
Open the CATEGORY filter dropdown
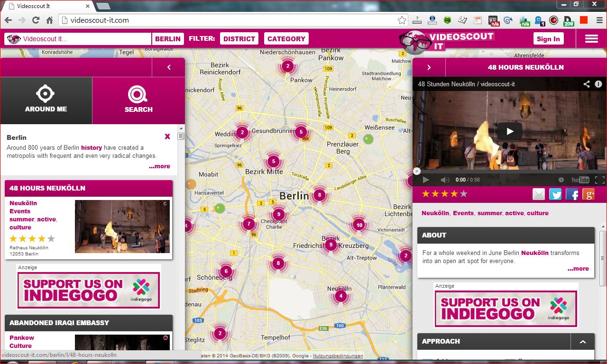coord(286,39)
